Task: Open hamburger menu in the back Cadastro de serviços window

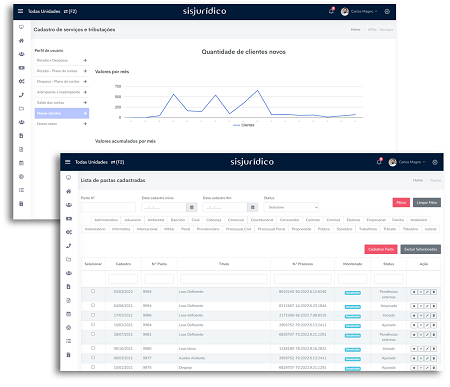Action: (x=20, y=11)
